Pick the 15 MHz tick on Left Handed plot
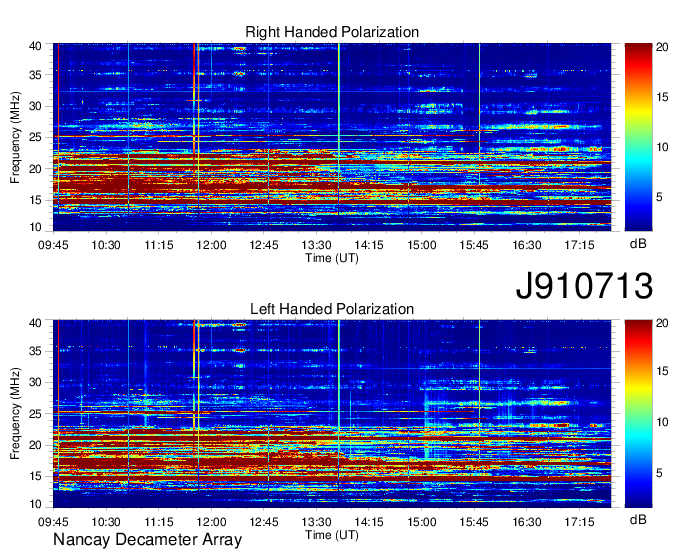680x552 pixels. [35, 476]
